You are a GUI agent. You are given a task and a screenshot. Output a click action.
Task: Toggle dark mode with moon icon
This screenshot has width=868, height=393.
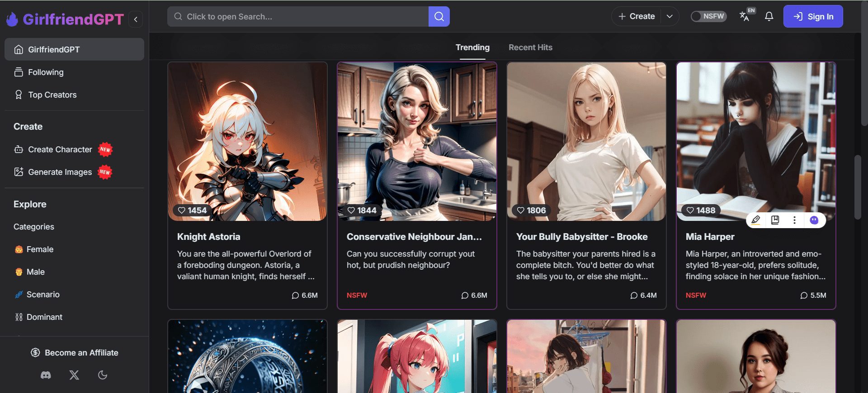click(x=103, y=375)
